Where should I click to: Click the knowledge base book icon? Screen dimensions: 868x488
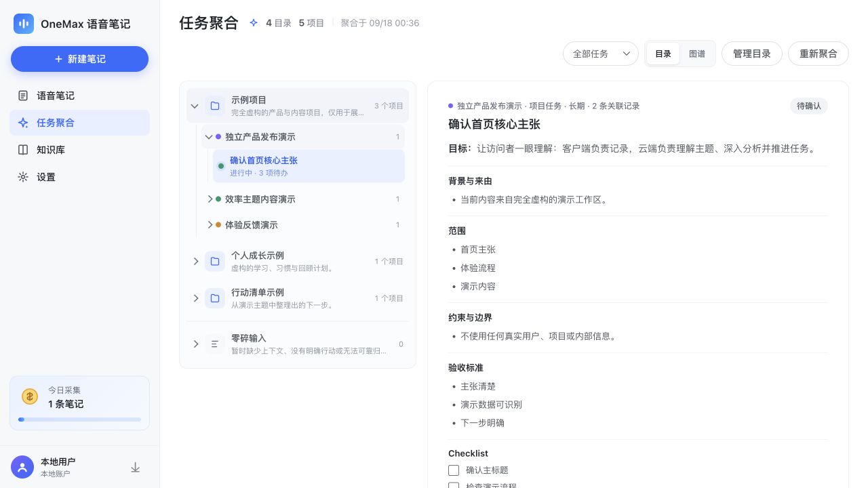coord(23,150)
